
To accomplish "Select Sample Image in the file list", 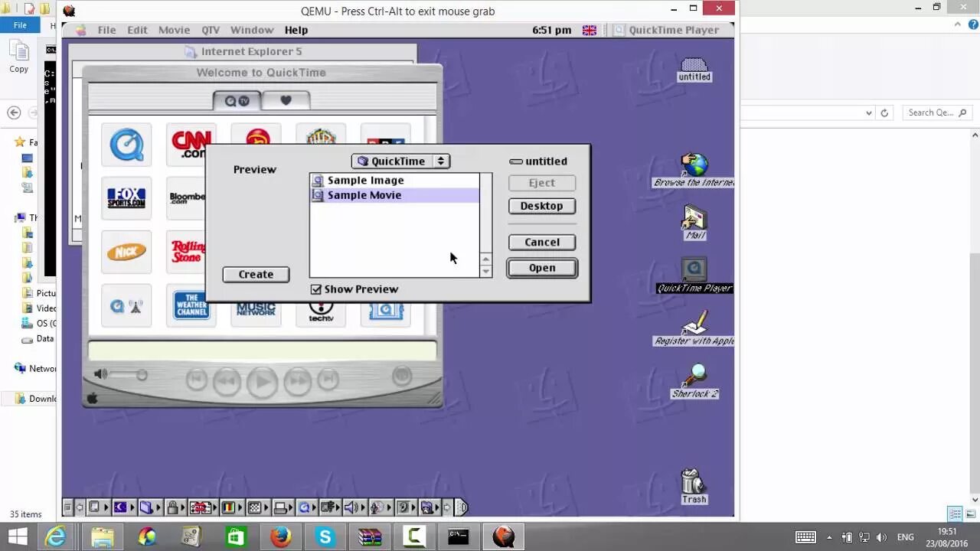I will (x=394, y=181).
